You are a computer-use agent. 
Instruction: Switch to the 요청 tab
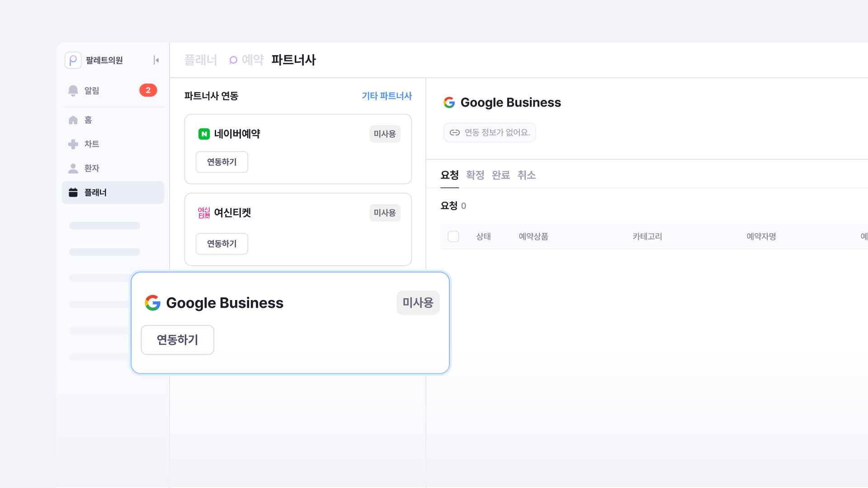(x=449, y=175)
